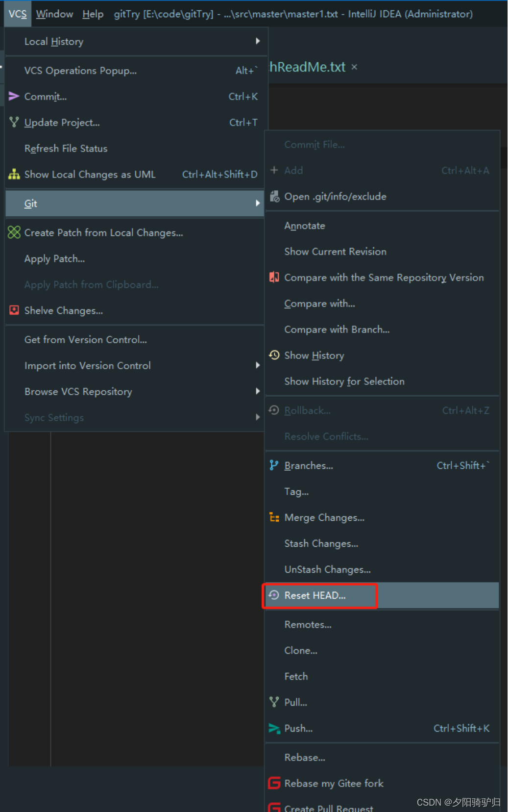Choose Annotate in Git submenu
508x812 pixels.
pos(382,226)
